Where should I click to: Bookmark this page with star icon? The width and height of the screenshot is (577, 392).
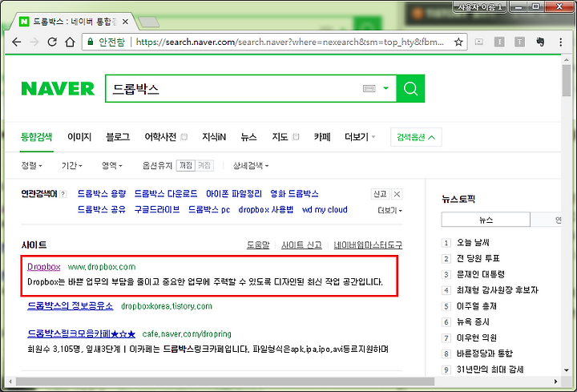click(458, 42)
